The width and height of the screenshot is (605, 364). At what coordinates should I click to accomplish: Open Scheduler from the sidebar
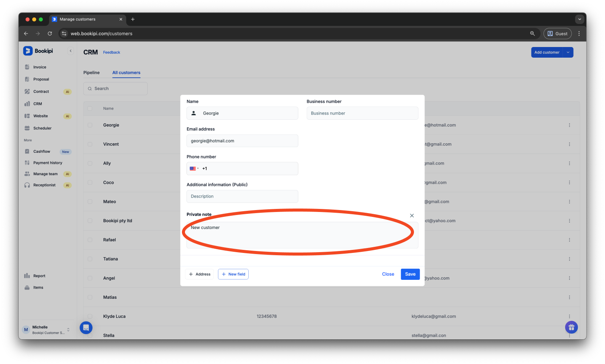click(42, 128)
